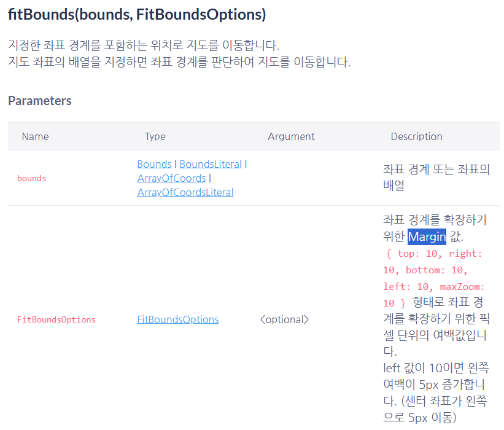Click the Description column header
This screenshot has height=430, width=504.
pyautogui.click(x=417, y=137)
